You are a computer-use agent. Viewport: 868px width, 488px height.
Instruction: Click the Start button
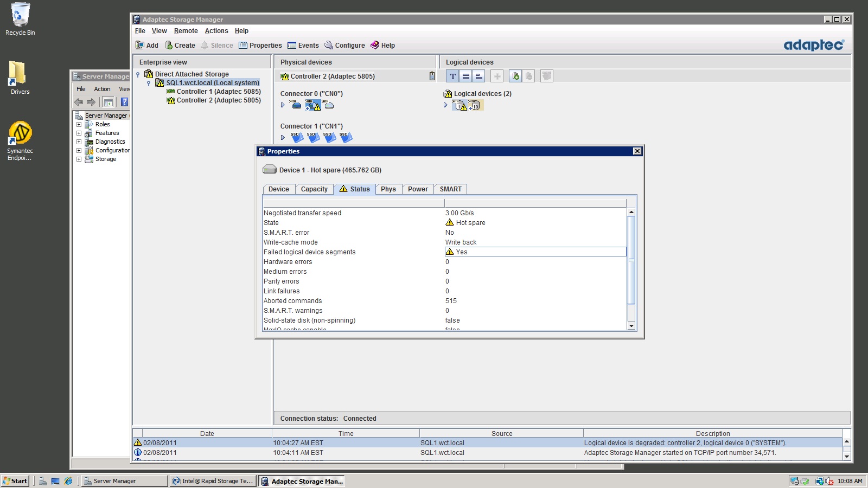[15, 481]
